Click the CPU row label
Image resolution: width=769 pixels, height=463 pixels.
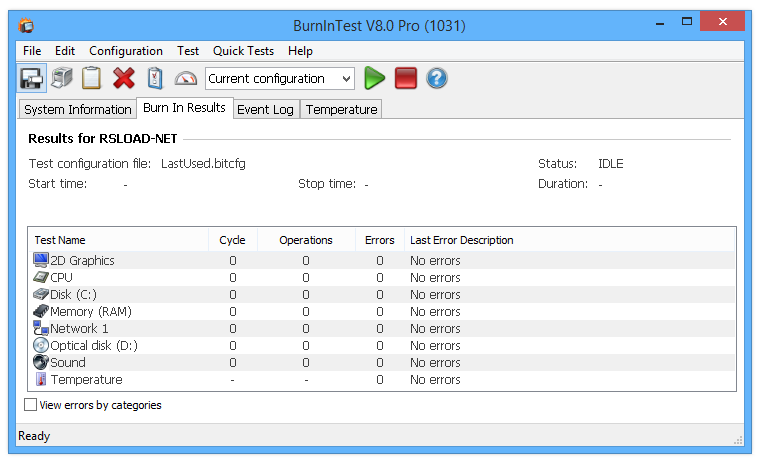tap(61, 278)
